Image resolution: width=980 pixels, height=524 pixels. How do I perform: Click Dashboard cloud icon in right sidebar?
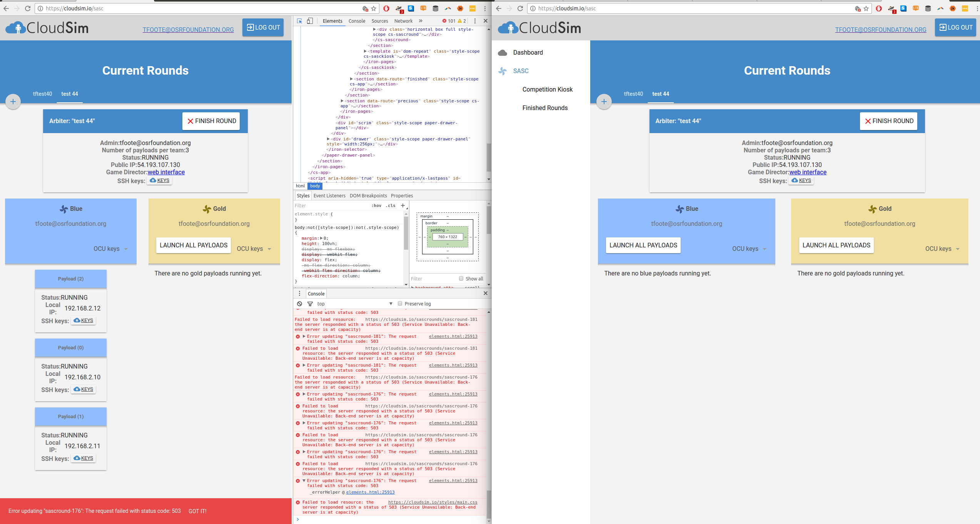click(503, 53)
